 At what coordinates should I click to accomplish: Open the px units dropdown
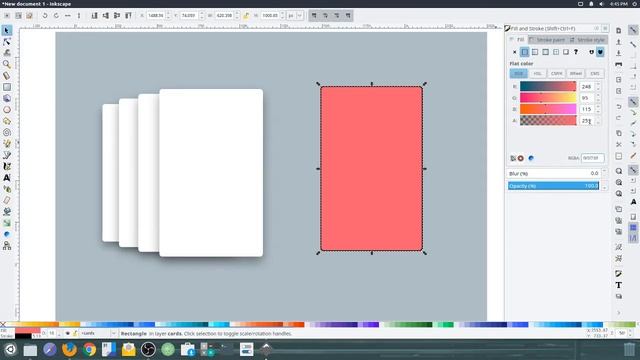click(x=296, y=16)
